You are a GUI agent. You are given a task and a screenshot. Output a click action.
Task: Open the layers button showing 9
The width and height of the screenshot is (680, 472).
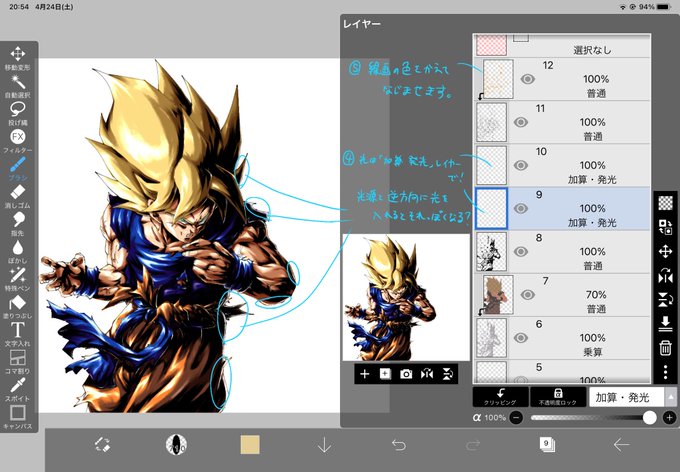point(547,445)
